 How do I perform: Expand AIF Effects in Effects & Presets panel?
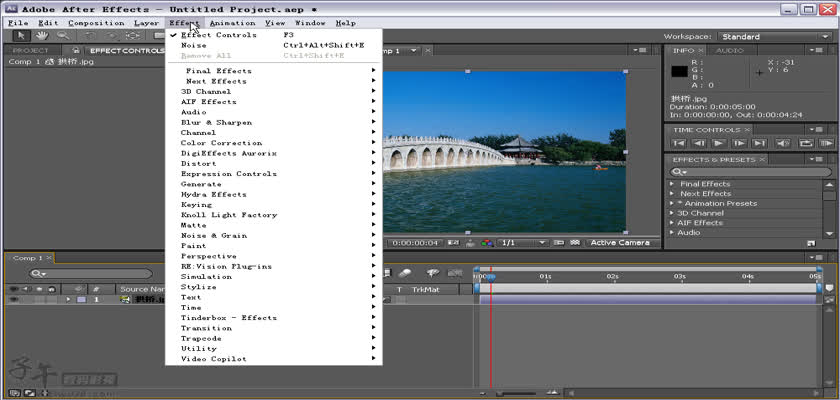click(x=672, y=223)
